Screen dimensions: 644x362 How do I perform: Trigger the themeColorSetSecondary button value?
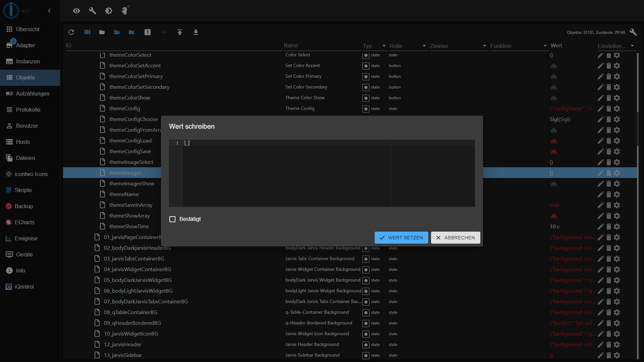click(554, 87)
